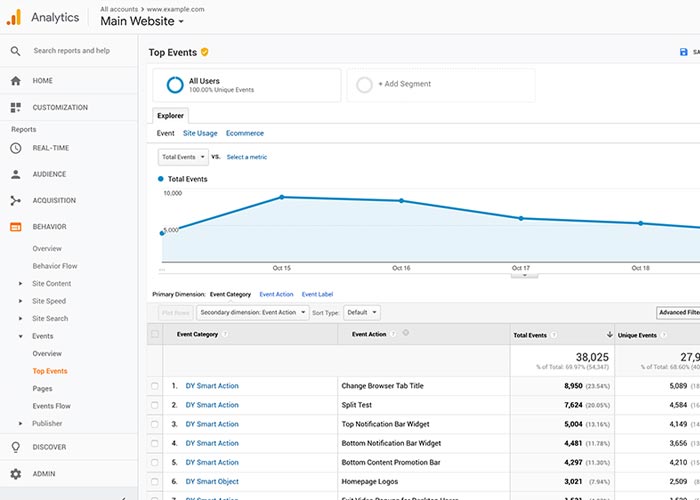
Task: Open the Acquisition icon
Action: click(x=15, y=200)
